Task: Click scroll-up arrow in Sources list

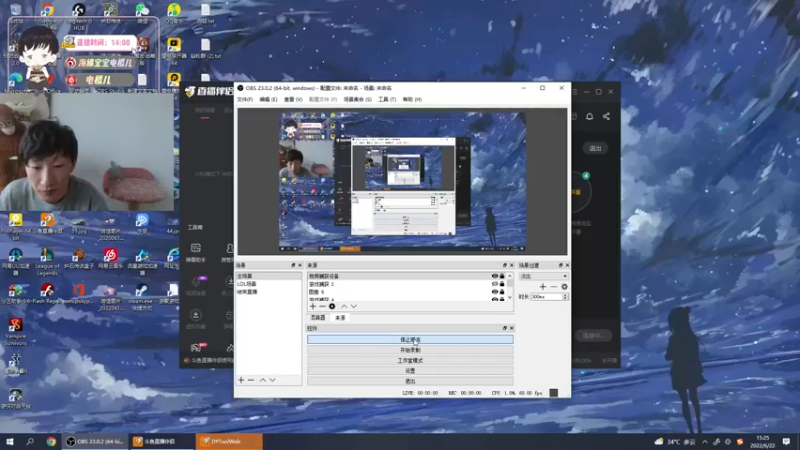Action: (510, 276)
